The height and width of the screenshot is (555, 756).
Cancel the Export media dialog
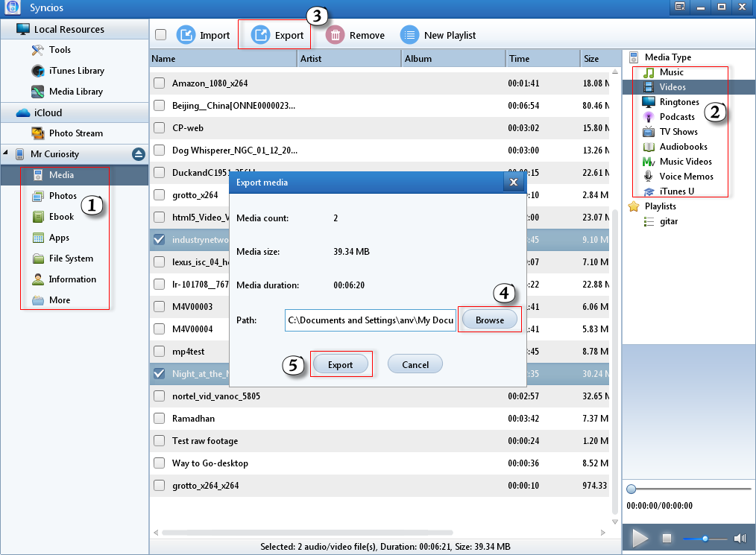click(x=415, y=365)
